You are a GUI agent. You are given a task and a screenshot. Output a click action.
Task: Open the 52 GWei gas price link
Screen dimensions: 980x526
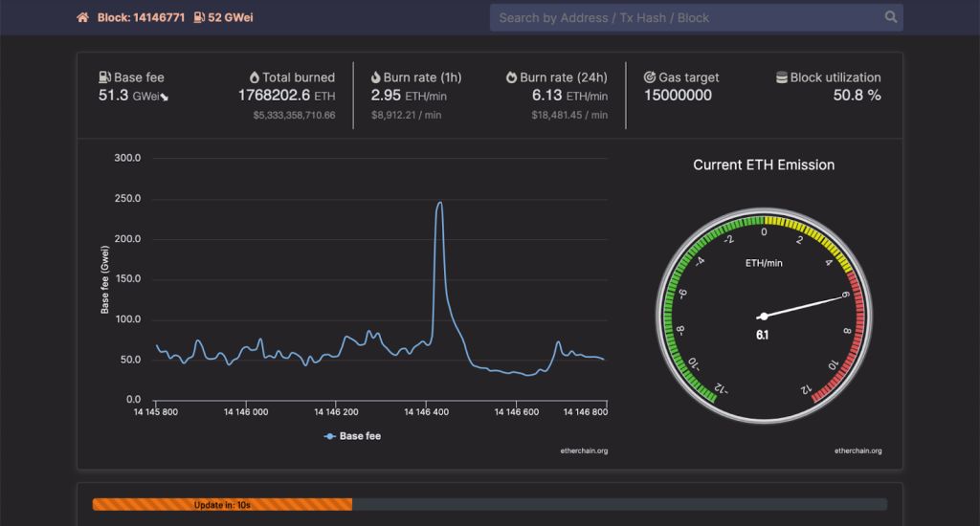pos(231,17)
